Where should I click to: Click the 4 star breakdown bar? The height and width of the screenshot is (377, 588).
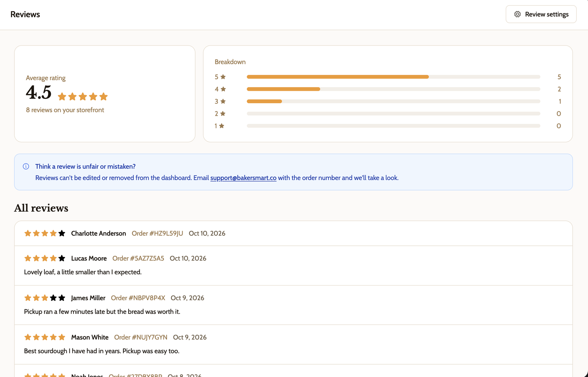(x=394, y=89)
